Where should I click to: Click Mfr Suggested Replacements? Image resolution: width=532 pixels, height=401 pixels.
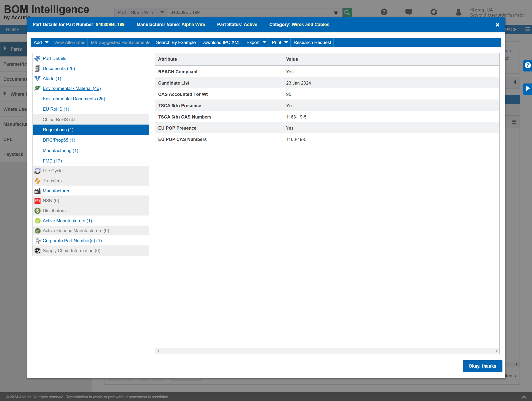121,43
